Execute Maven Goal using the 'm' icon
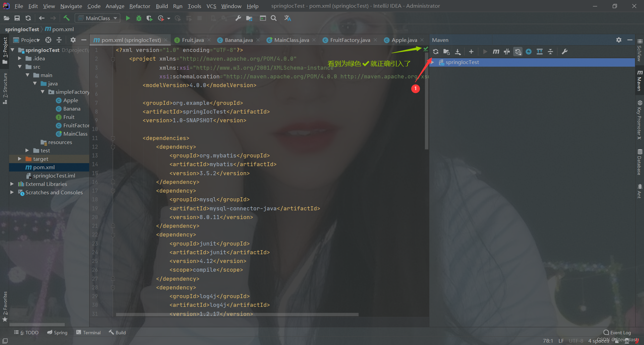This screenshot has width=644, height=345. click(x=496, y=52)
